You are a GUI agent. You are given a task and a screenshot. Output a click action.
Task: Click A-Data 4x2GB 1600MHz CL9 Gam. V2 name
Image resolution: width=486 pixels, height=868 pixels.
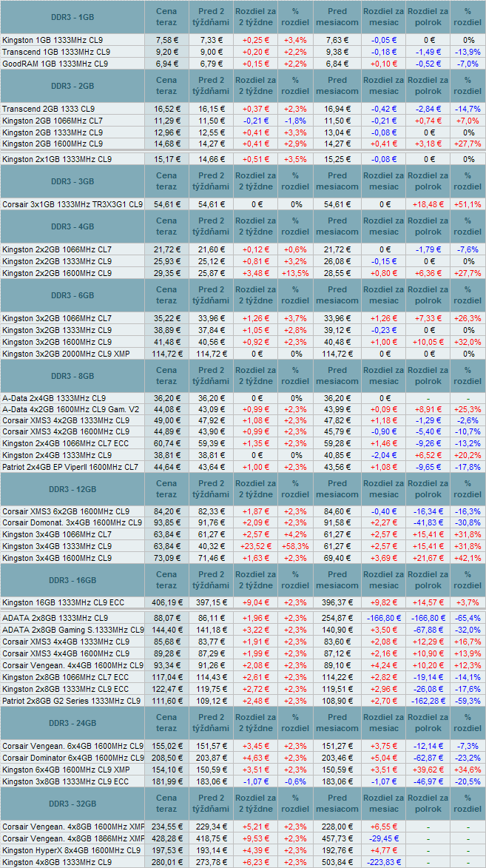click(x=70, y=410)
